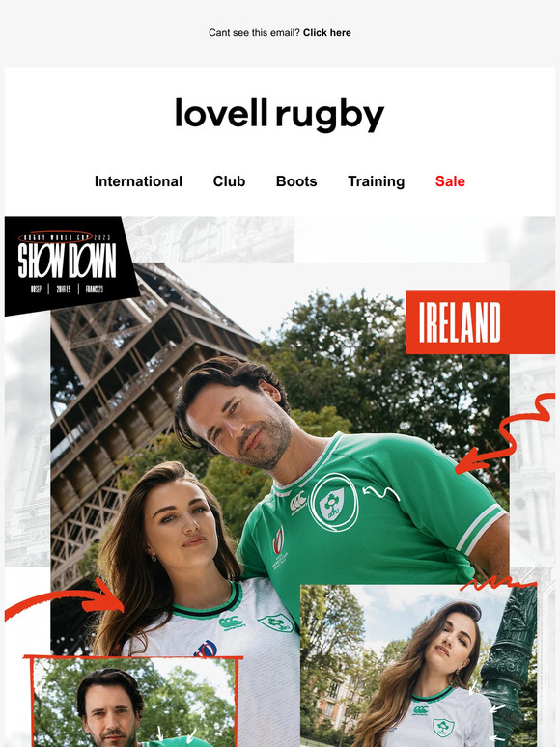The width and height of the screenshot is (560, 747).
Task: Click the Rugby World Cup logo on green jersey
Action: tap(279, 547)
